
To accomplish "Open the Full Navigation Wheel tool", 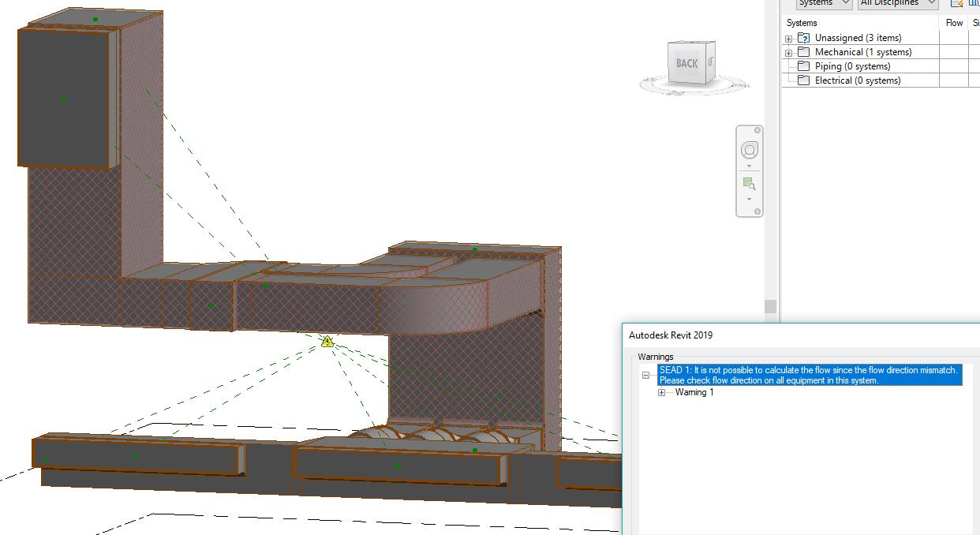I will [750, 150].
